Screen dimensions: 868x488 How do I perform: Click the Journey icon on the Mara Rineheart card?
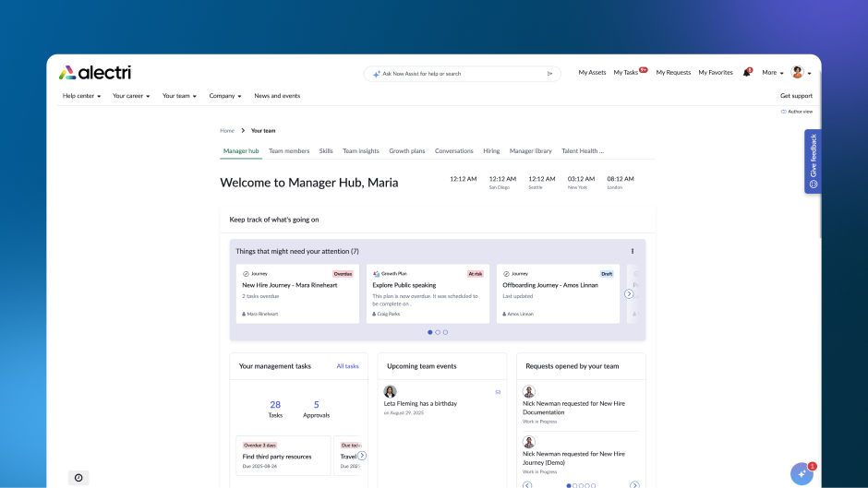[246, 274]
